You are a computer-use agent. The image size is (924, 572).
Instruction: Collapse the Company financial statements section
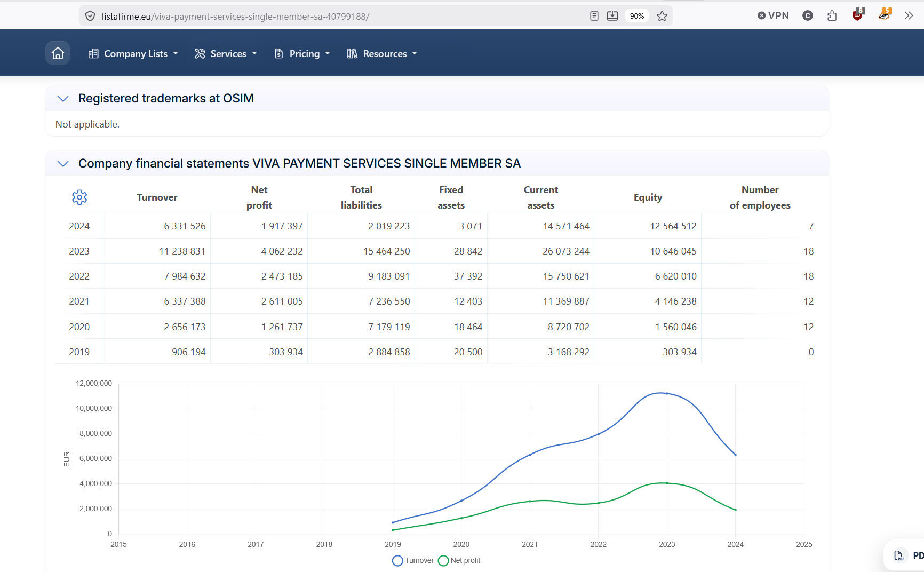pos(63,164)
